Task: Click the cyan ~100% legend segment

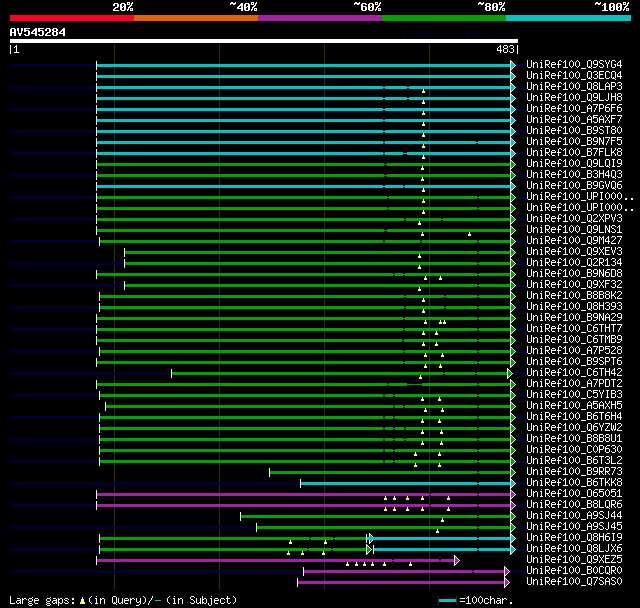Action: tap(568, 18)
